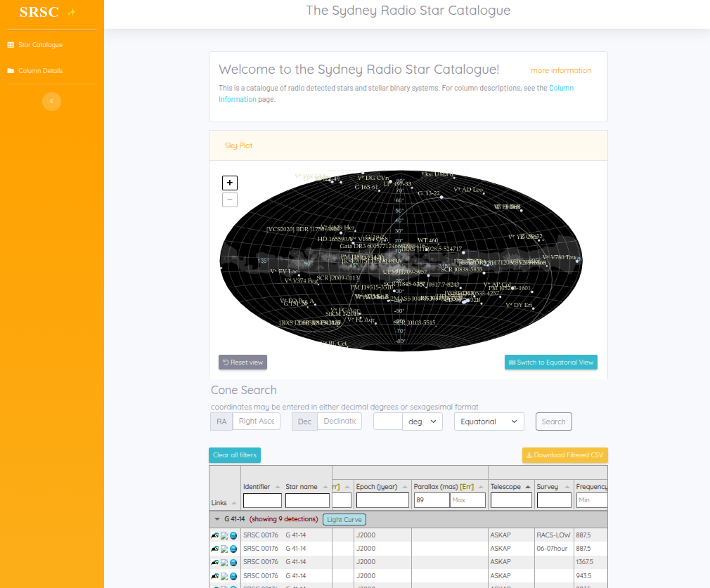Click the V* EV Lac label in sky plot
710x588 pixels.
click(x=285, y=272)
